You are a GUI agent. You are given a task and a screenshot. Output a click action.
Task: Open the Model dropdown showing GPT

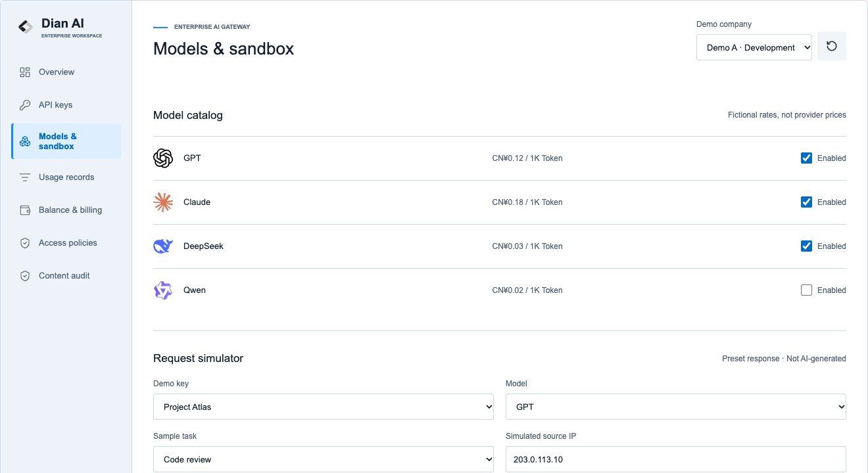tap(676, 407)
